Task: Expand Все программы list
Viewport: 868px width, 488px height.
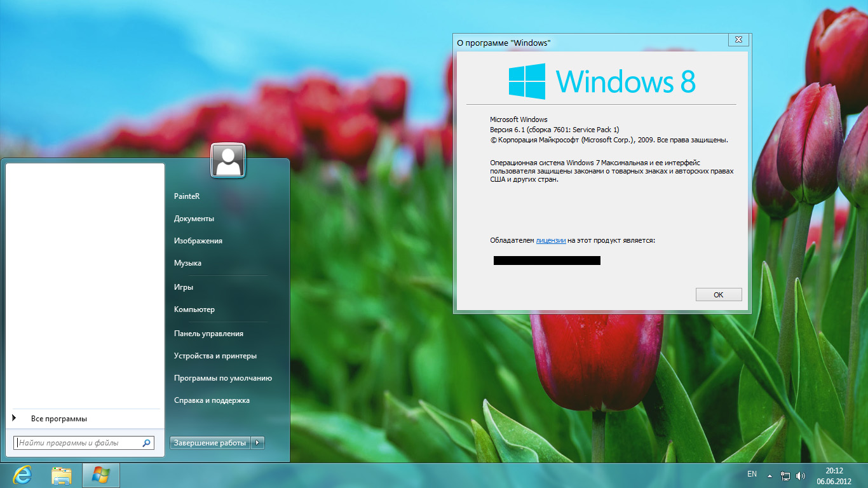Action: coord(58,419)
